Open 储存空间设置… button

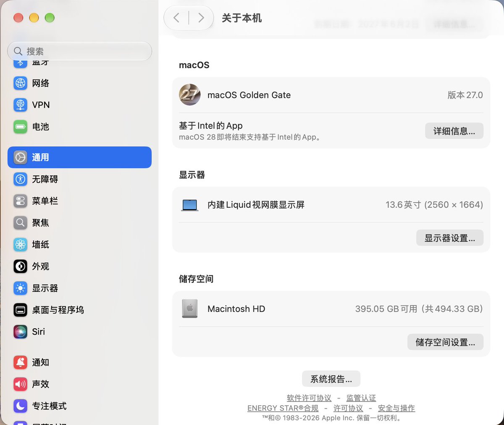tap(445, 342)
